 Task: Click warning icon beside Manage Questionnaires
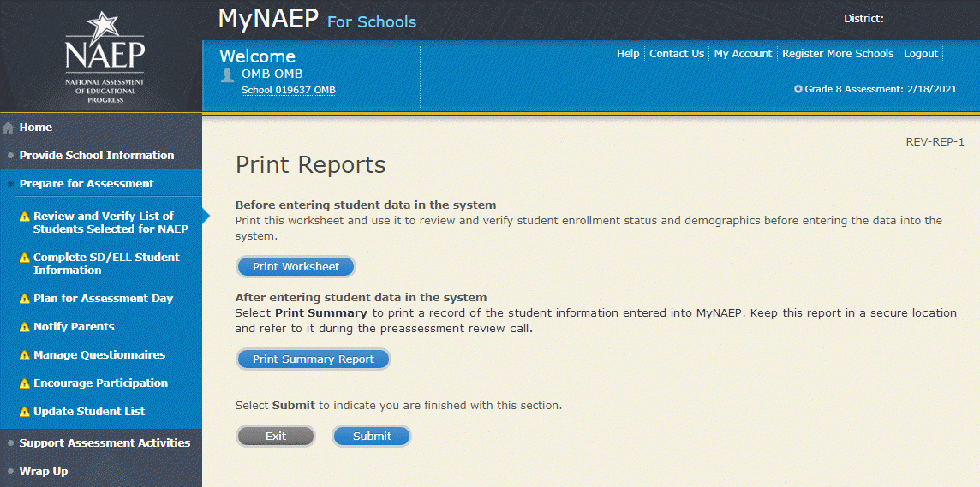pos(25,355)
